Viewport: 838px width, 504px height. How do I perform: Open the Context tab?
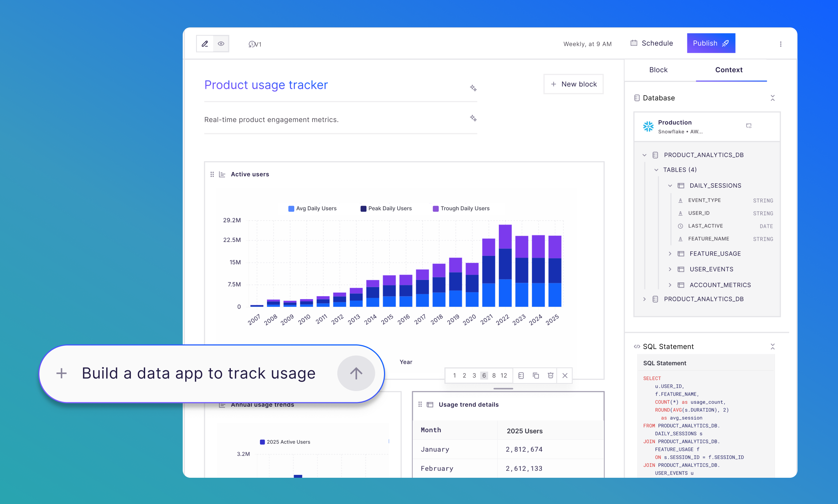pos(729,70)
